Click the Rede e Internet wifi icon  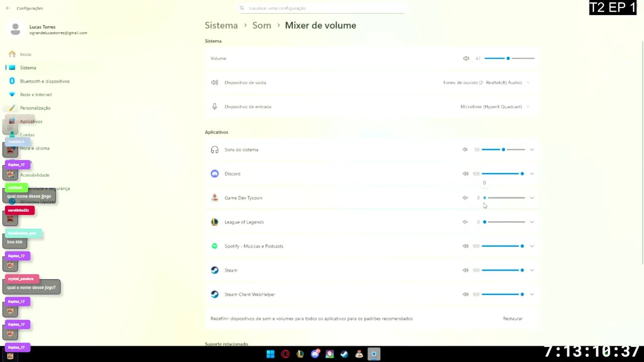tap(12, 95)
